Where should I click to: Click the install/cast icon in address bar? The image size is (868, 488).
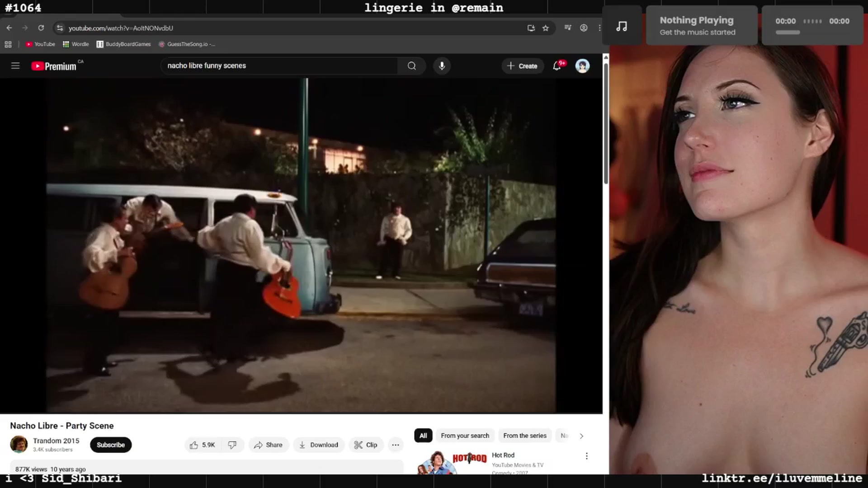[x=531, y=28]
